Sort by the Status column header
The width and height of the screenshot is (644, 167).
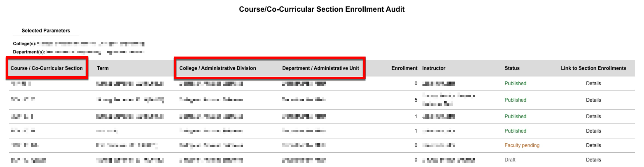click(512, 68)
